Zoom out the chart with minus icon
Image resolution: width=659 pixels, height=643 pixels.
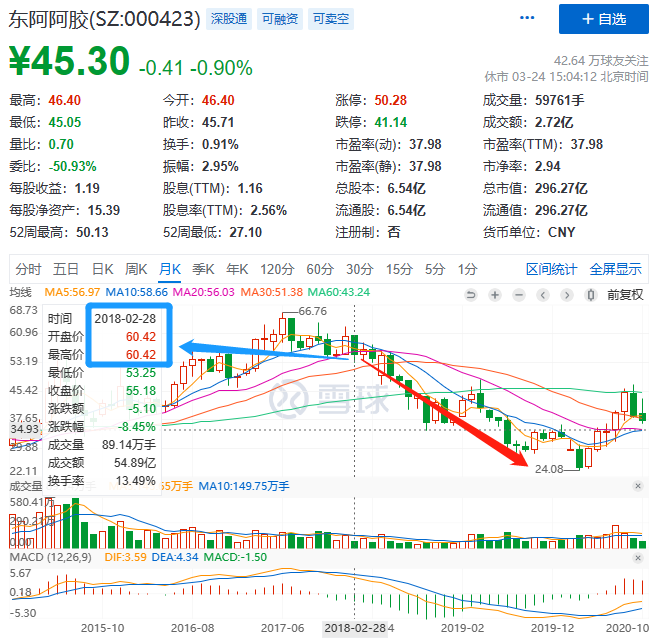pos(519,295)
